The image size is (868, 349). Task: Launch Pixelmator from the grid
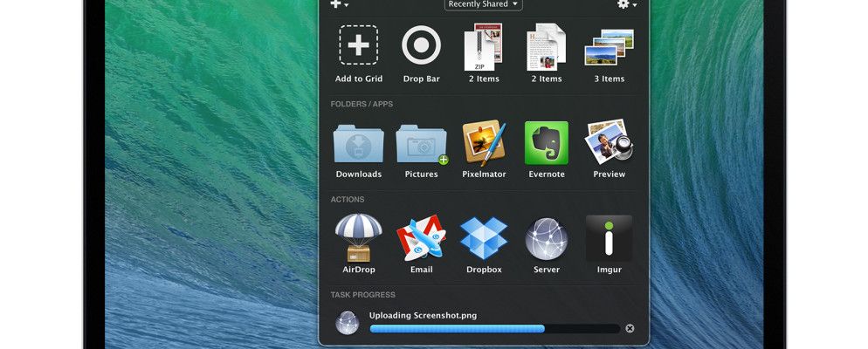[484, 142]
